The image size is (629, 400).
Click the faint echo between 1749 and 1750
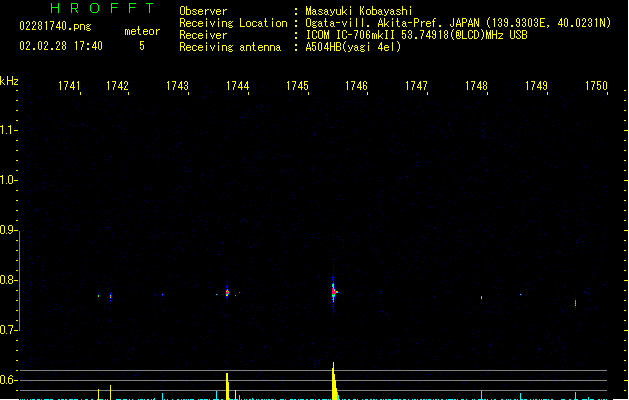click(x=575, y=303)
